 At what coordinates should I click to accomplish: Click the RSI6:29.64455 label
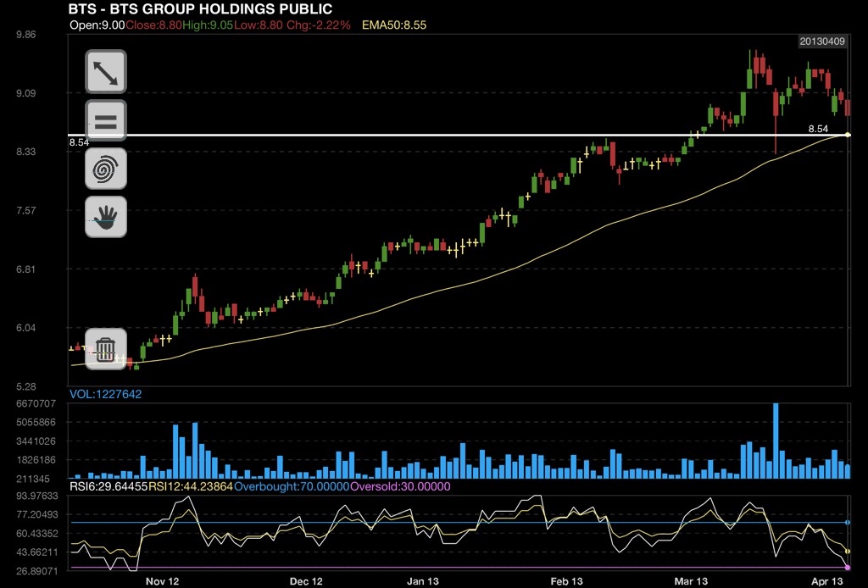tap(108, 487)
